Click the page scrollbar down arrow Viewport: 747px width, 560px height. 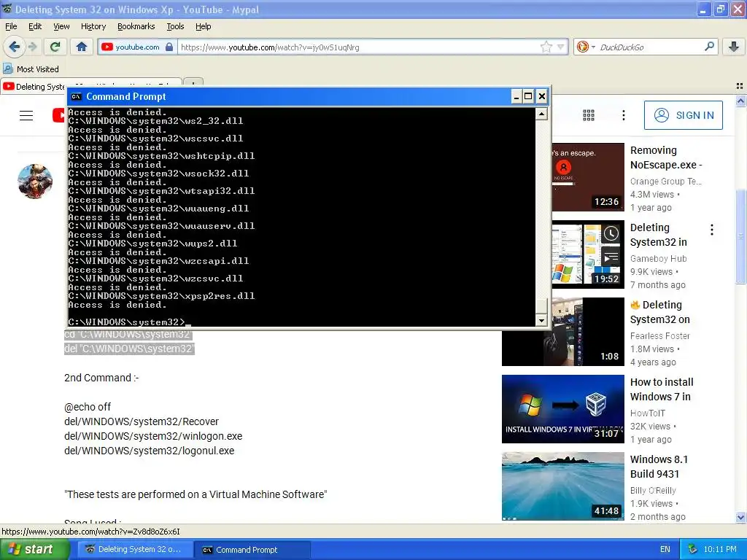[740, 517]
